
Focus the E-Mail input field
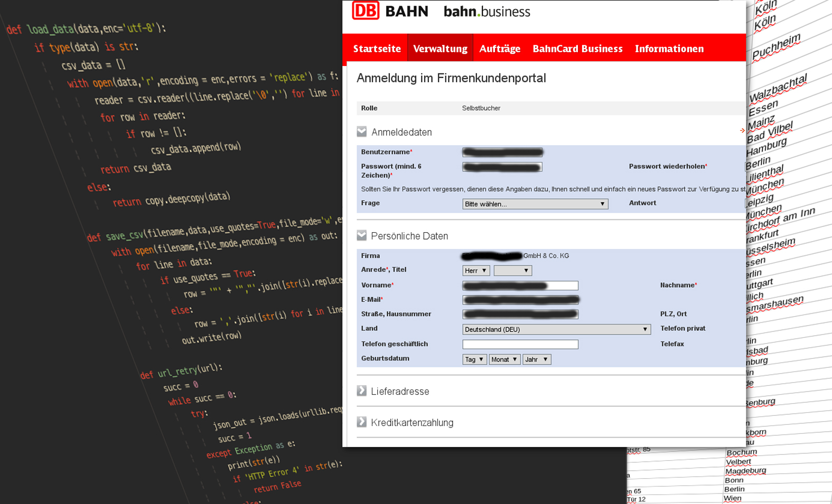point(520,300)
